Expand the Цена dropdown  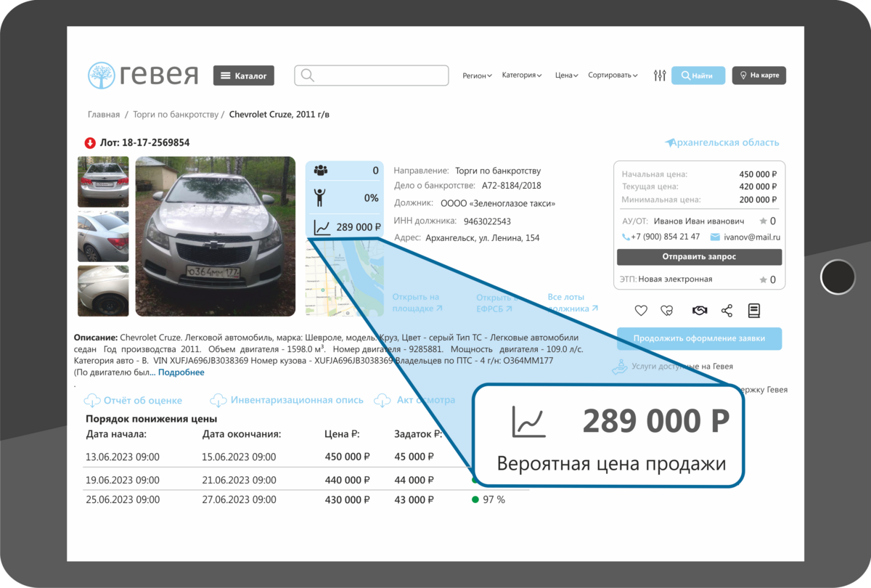pyautogui.click(x=566, y=75)
